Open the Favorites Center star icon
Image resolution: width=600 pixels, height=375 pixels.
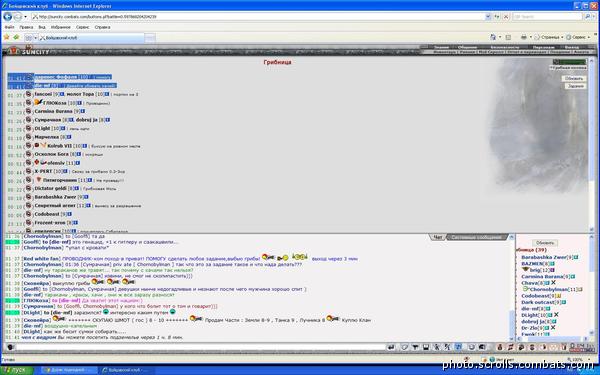7,37
